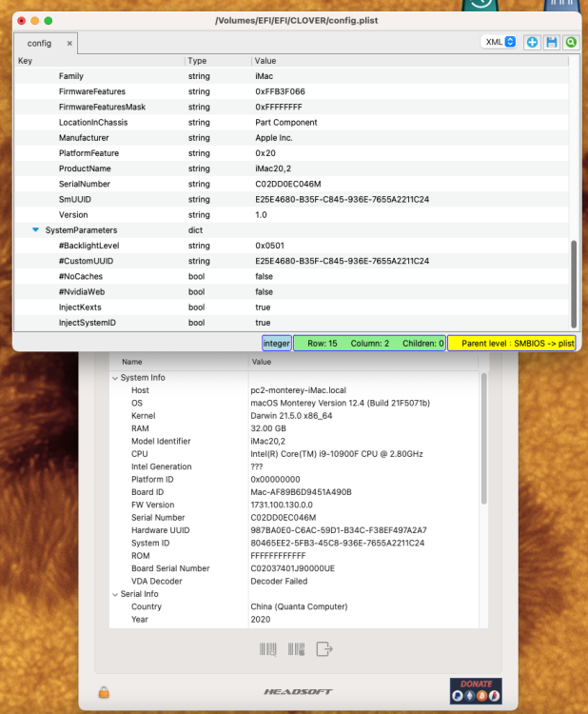Select the Manufacturer key

[x=84, y=137]
